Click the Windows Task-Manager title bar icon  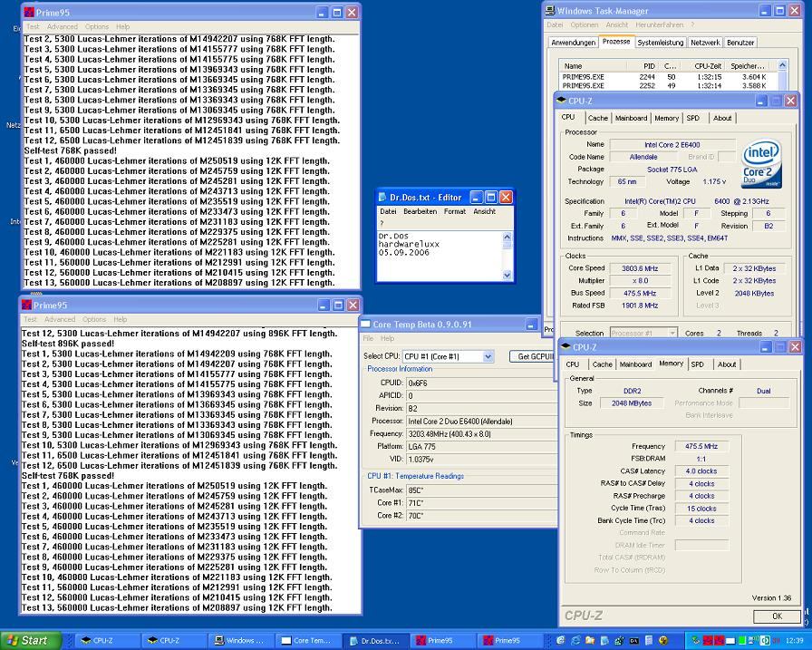coord(550,11)
